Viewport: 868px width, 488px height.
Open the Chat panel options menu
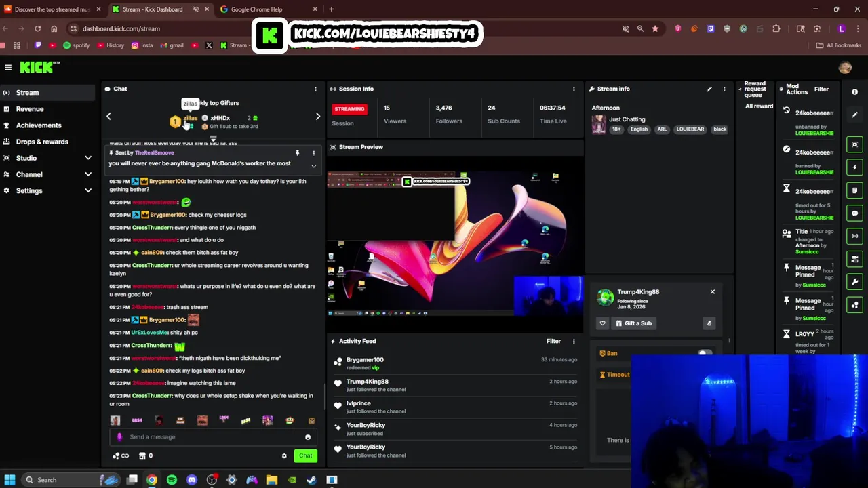click(x=315, y=89)
